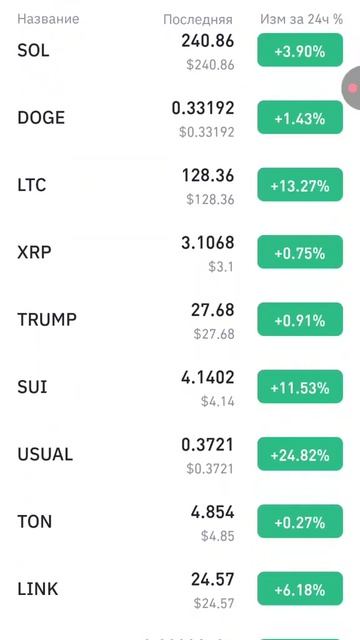Open the LTC coin name
The image size is (360, 640).
click(x=32, y=185)
